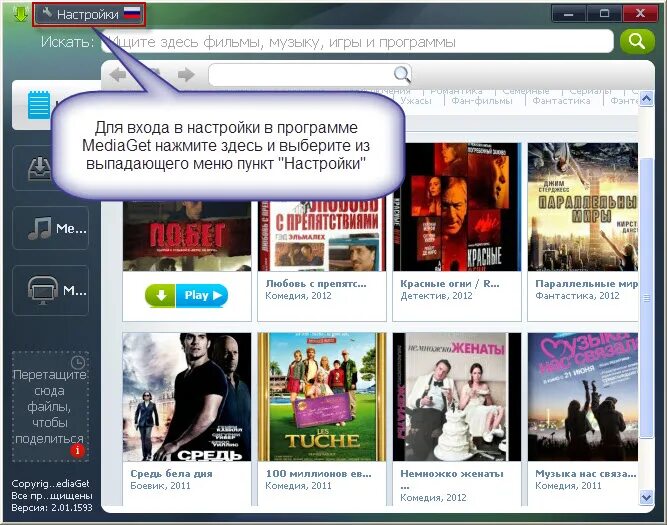This screenshot has width=667, height=525.
Task: Open the media player tab with the headphones monitor
Action: tap(51, 290)
